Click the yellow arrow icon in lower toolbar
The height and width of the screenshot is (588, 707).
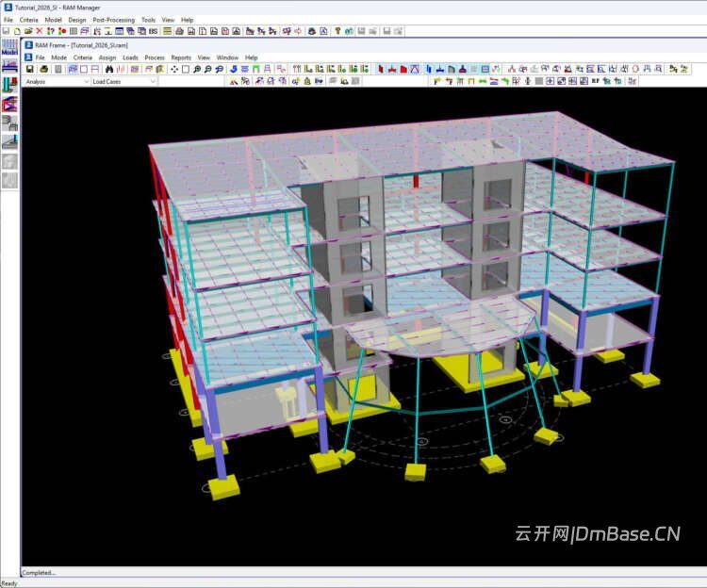click(x=436, y=81)
